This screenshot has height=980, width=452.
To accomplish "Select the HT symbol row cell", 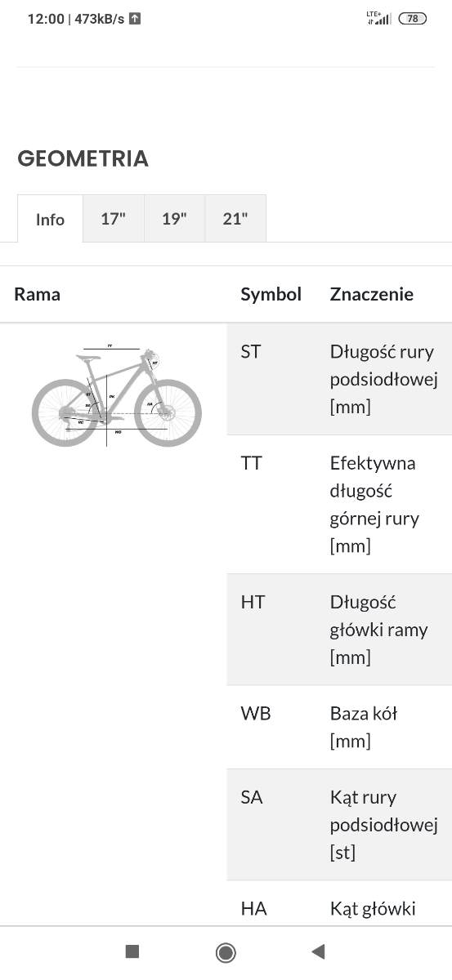I will 271,629.
